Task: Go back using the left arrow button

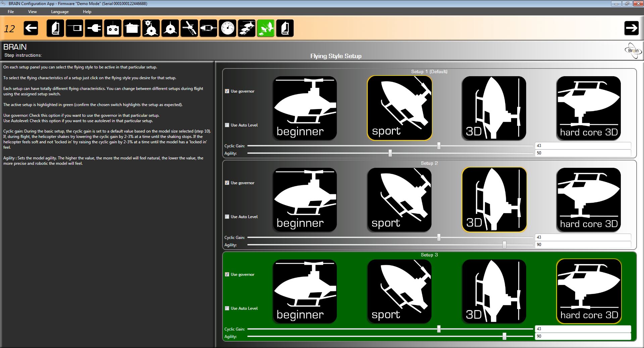Action: (31, 28)
